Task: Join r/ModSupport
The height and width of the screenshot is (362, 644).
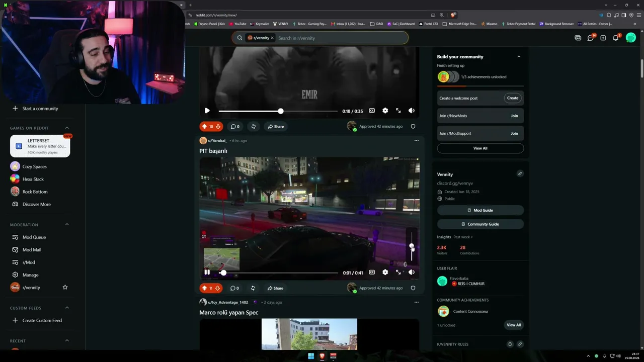Action: (x=514, y=133)
